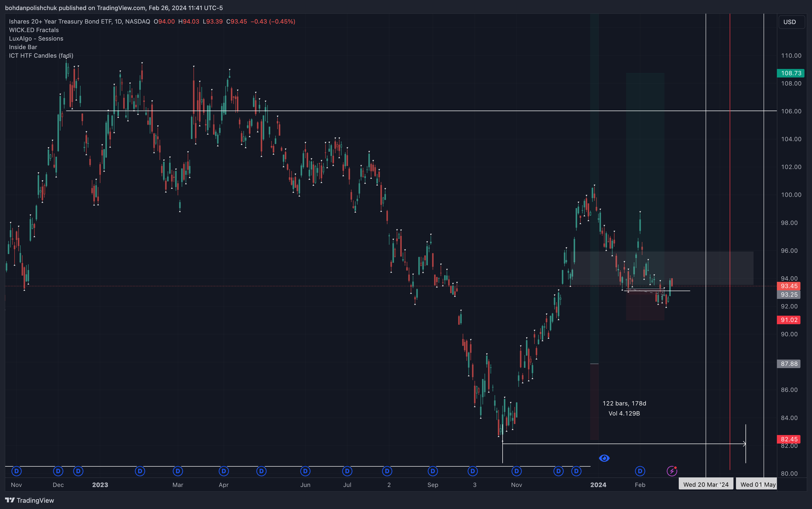
Task: Click the TradingView logo
Action: point(30,500)
